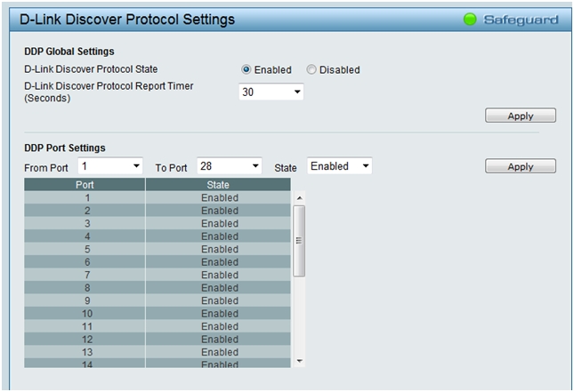The image size is (574, 392).
Task: Click the Port column header
Action: click(x=85, y=185)
